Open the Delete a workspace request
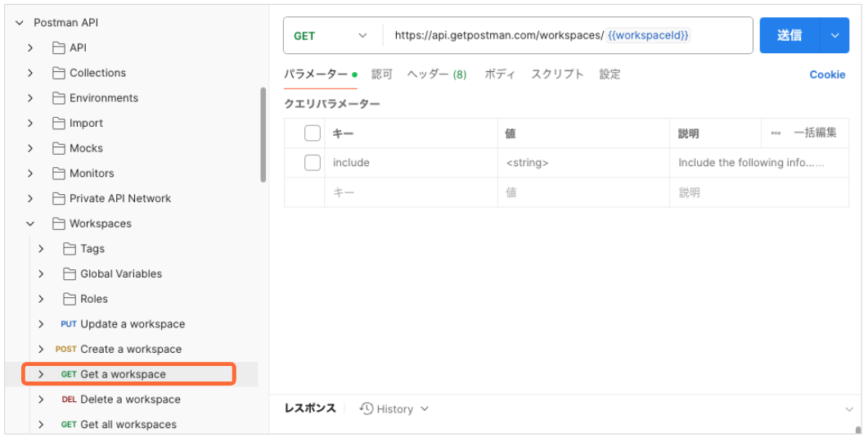Viewport: 868px width, 438px height. point(130,400)
